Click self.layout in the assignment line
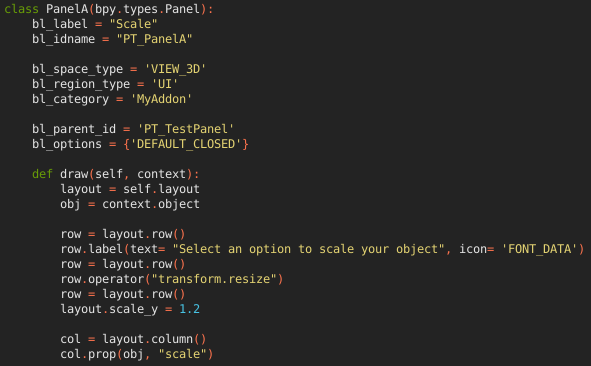591x366 pixels. tap(161, 189)
